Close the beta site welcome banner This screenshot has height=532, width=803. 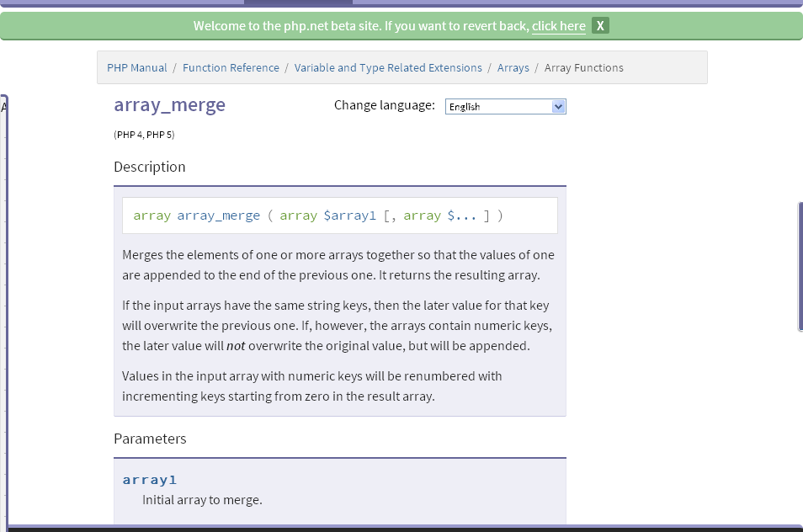(600, 25)
